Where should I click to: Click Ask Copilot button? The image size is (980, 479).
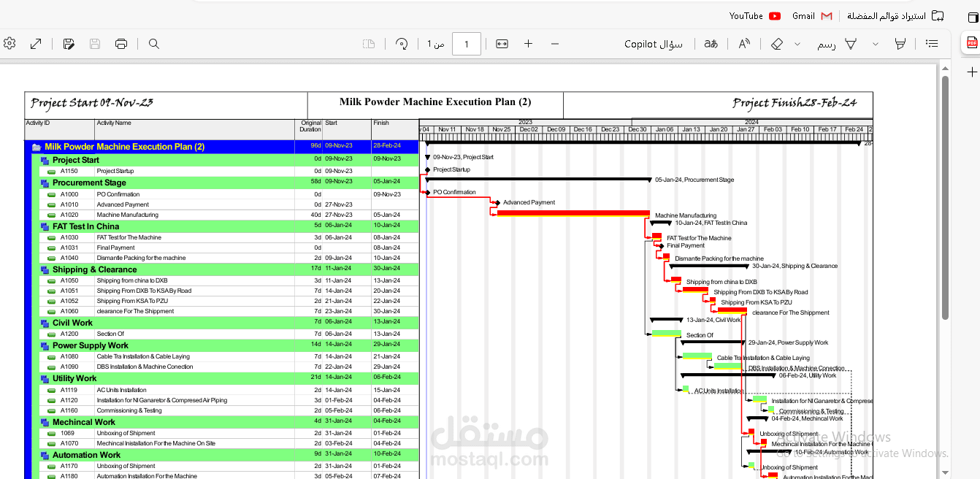(x=654, y=44)
